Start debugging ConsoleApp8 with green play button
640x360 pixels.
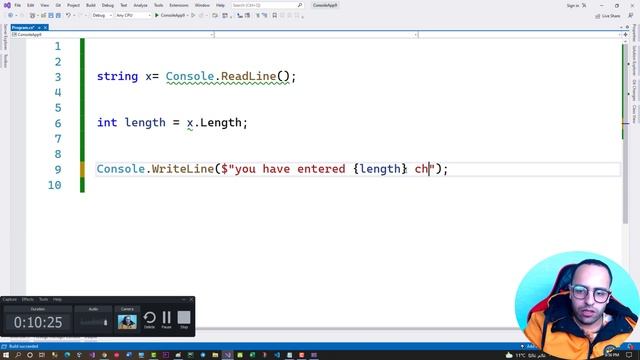170,15
